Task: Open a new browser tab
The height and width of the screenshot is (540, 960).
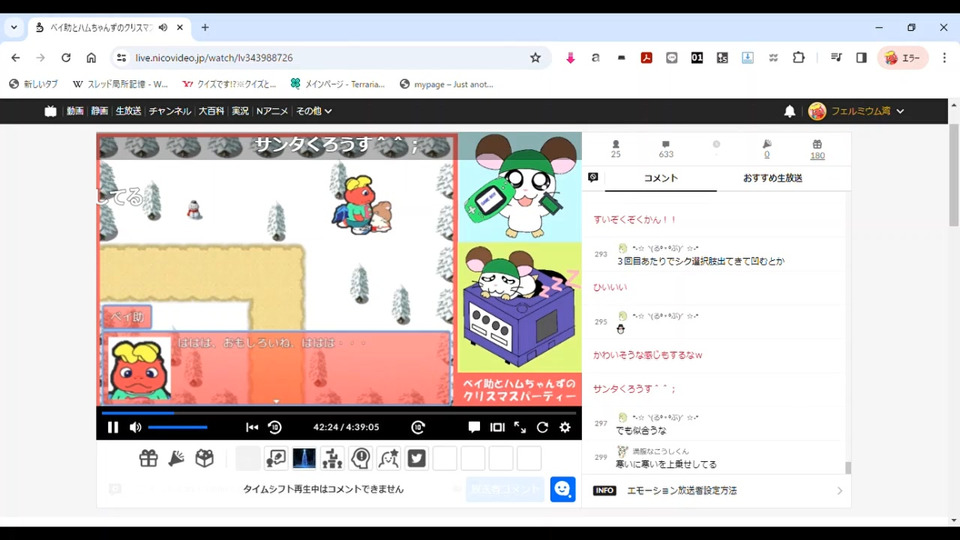Action: pos(205,28)
